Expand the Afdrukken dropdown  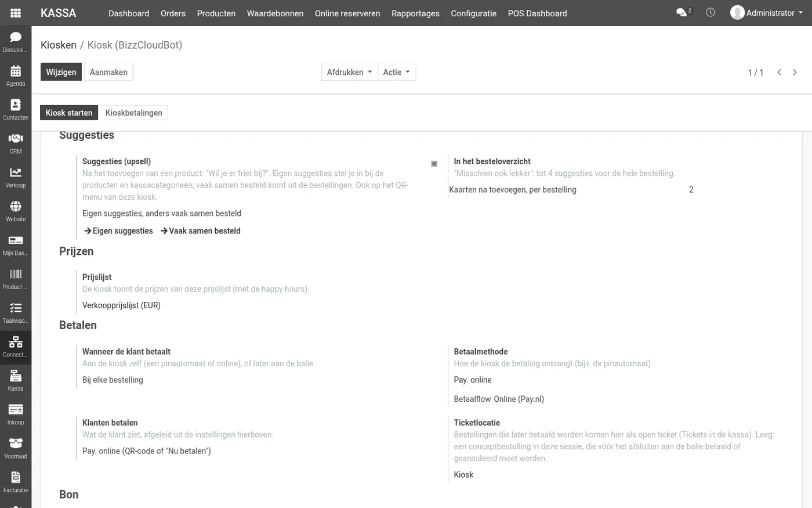click(350, 72)
